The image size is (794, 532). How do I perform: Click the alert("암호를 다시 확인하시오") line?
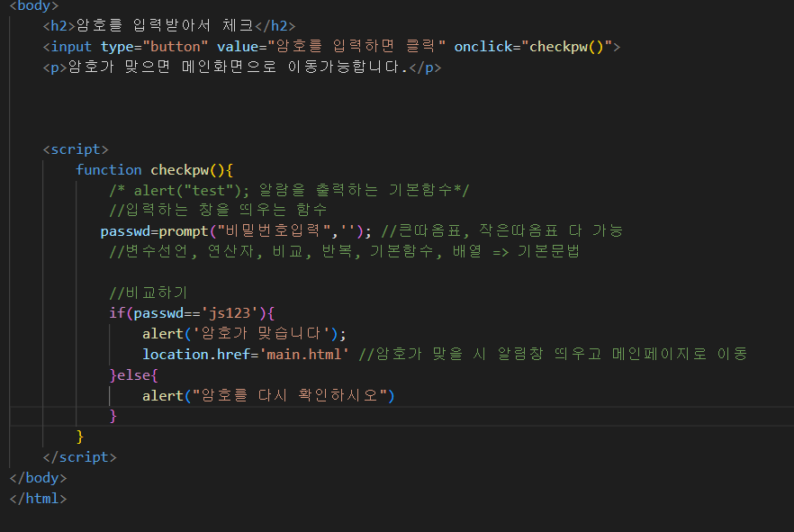[x=268, y=395]
